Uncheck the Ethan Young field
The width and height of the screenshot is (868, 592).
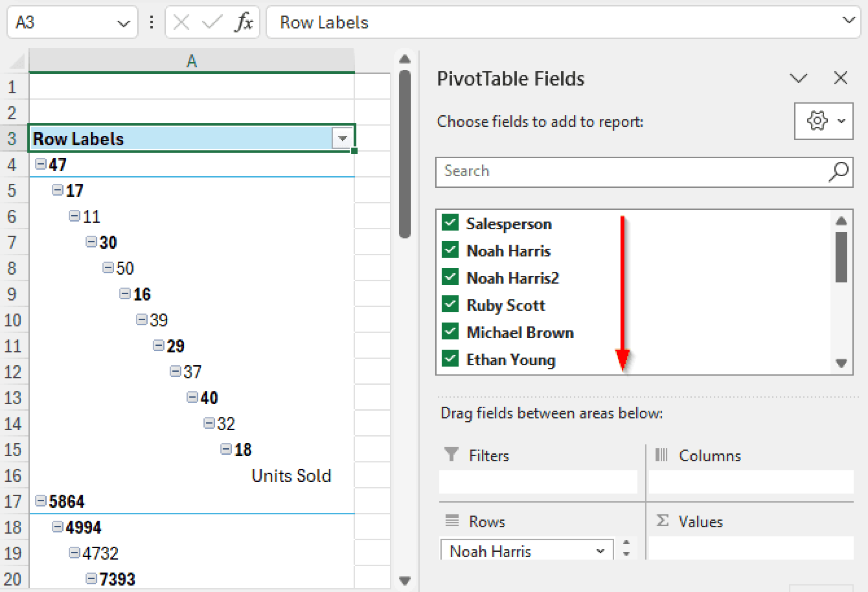coord(450,359)
